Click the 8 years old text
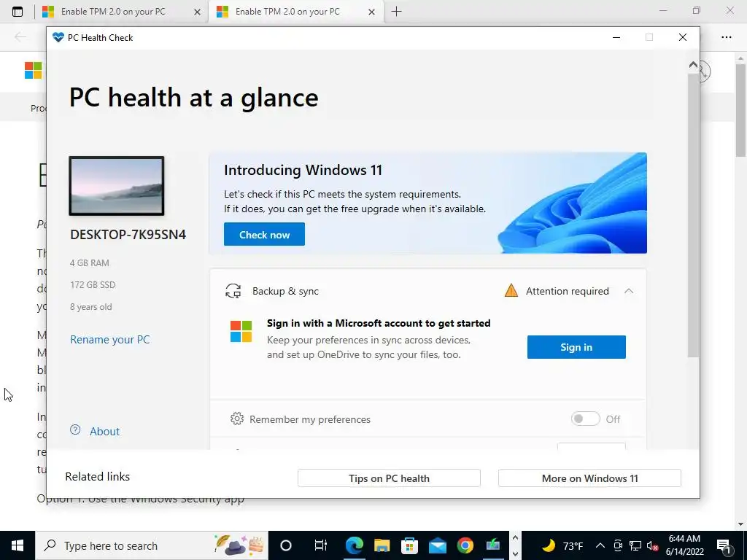 tap(91, 307)
